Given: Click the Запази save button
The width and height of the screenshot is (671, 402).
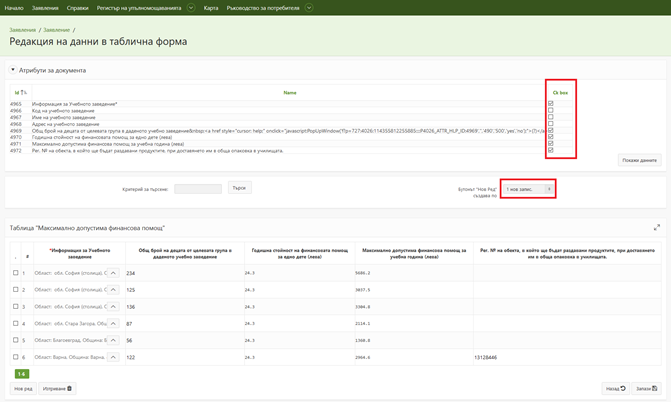Looking at the screenshot, I should tap(646, 388).
